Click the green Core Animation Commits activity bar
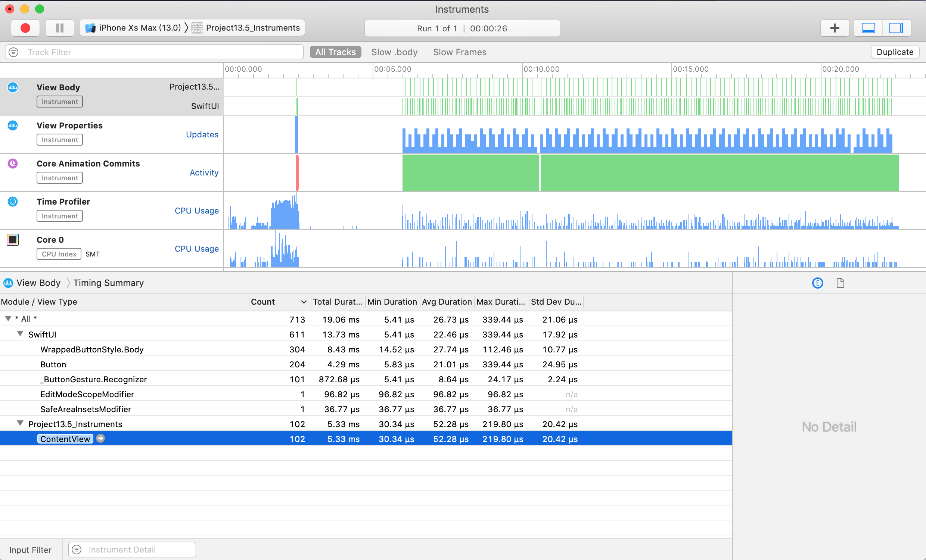This screenshot has height=560, width=926. click(650, 173)
